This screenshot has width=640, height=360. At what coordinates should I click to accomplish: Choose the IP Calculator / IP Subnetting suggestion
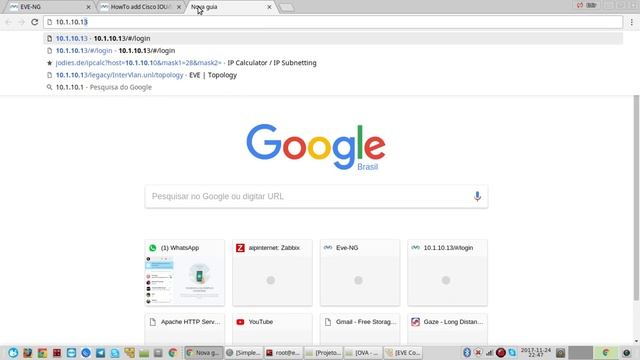coord(333,63)
